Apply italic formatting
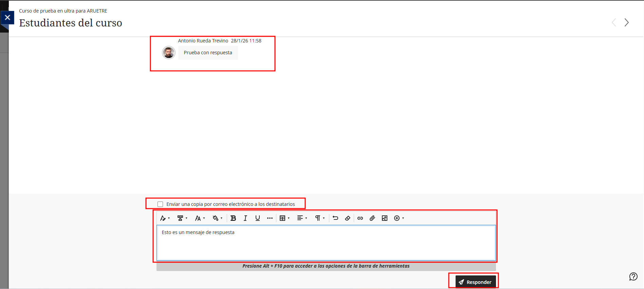This screenshot has width=644, height=289. click(x=245, y=218)
